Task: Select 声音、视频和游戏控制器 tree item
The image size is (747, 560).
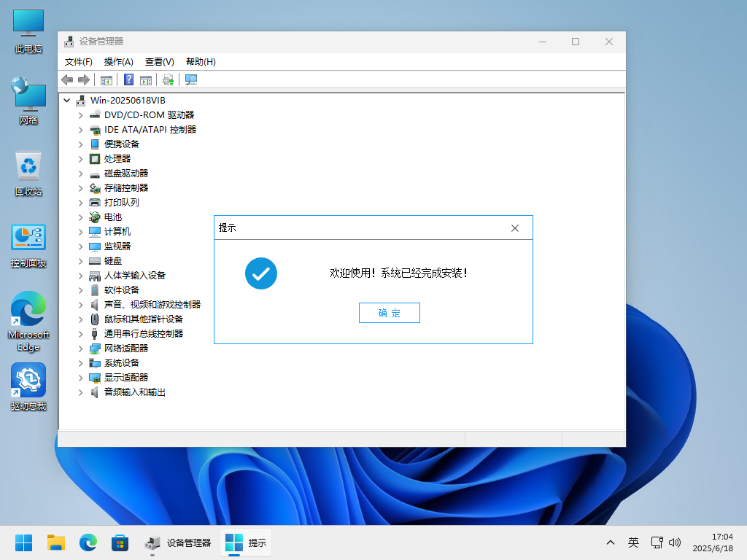Action: [152, 305]
